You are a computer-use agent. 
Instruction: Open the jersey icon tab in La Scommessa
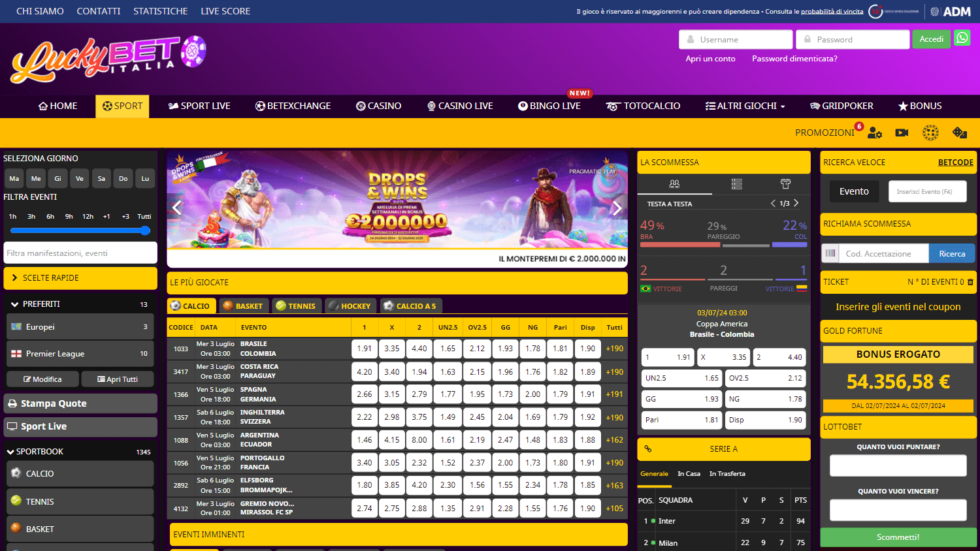coord(785,184)
